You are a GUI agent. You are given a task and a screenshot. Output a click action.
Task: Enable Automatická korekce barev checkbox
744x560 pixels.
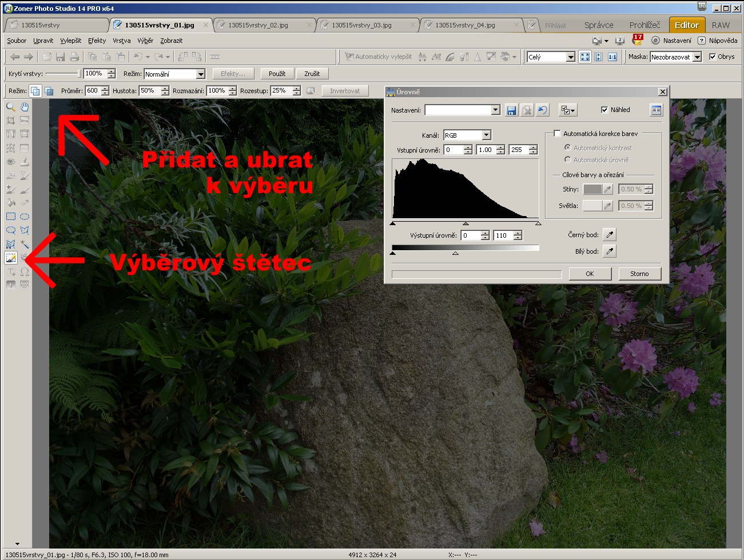pos(557,134)
